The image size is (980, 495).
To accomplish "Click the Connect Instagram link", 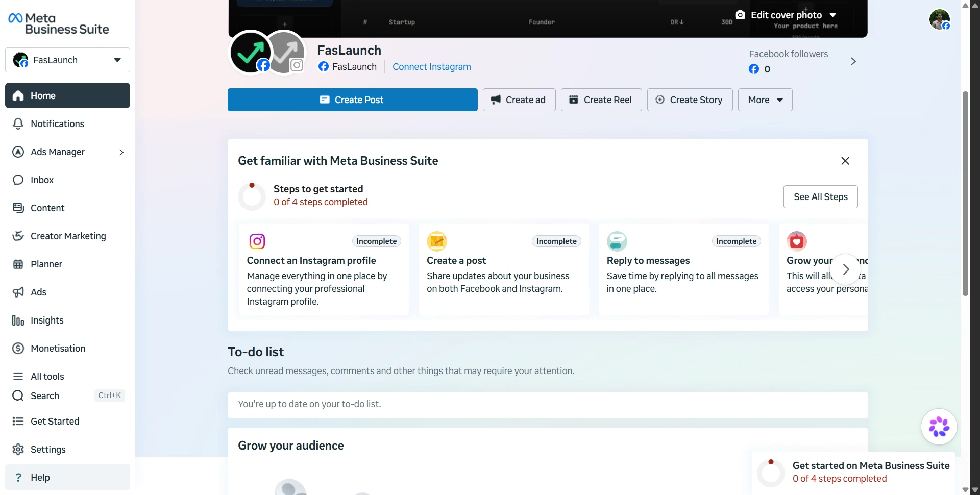I will (x=432, y=67).
